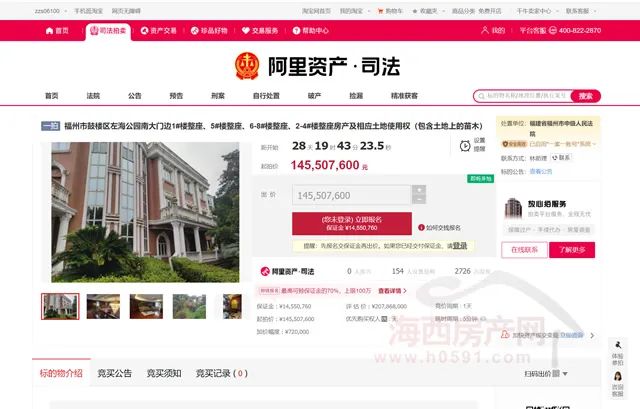Click the 立即咨询 link
The height and width of the screenshot is (409, 640).
click(571, 335)
